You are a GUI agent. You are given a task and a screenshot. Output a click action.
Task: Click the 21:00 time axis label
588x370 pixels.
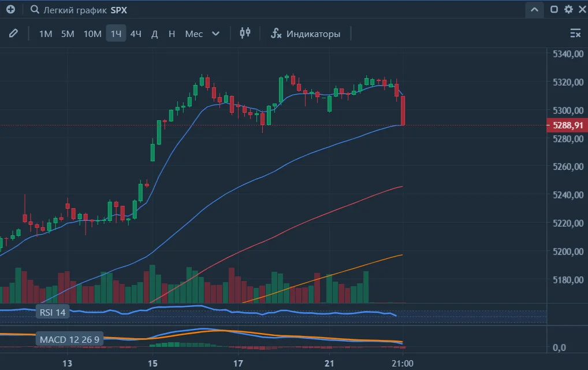[403, 364]
